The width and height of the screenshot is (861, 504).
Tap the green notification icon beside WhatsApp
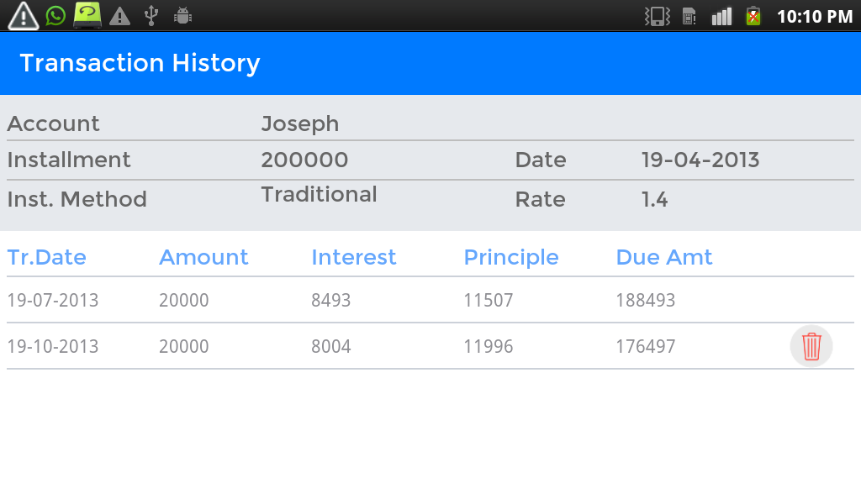(x=87, y=14)
